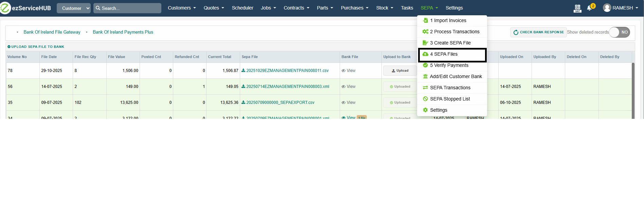The height and width of the screenshot is (220, 644).
Task: Click the eye View icon for volume 78
Action: (344, 71)
